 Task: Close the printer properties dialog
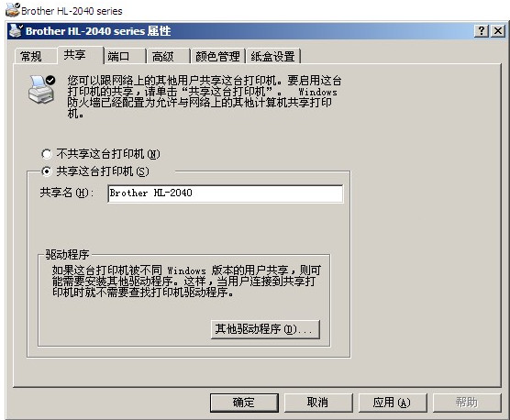pos(498,31)
